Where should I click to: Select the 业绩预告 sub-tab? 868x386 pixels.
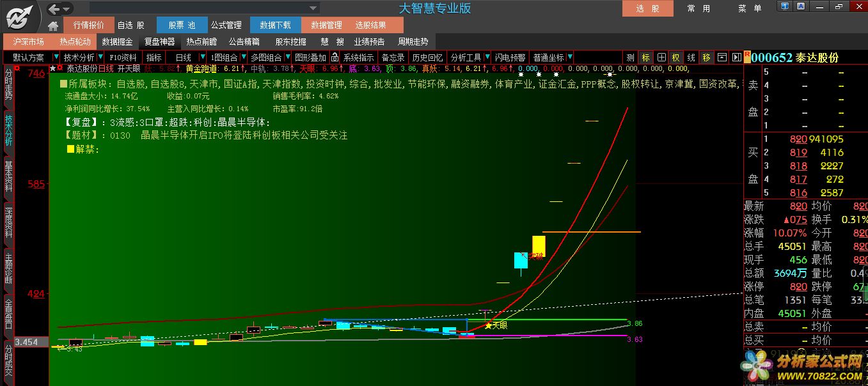369,42
